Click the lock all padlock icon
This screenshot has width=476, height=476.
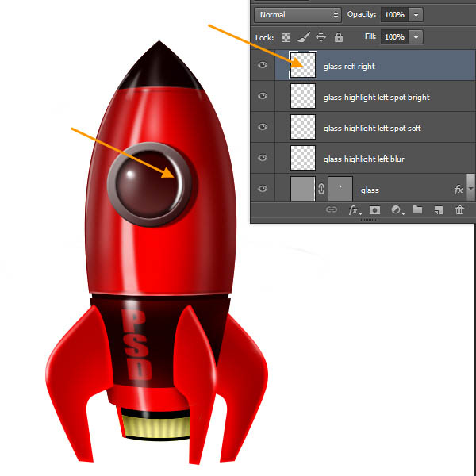click(x=339, y=37)
